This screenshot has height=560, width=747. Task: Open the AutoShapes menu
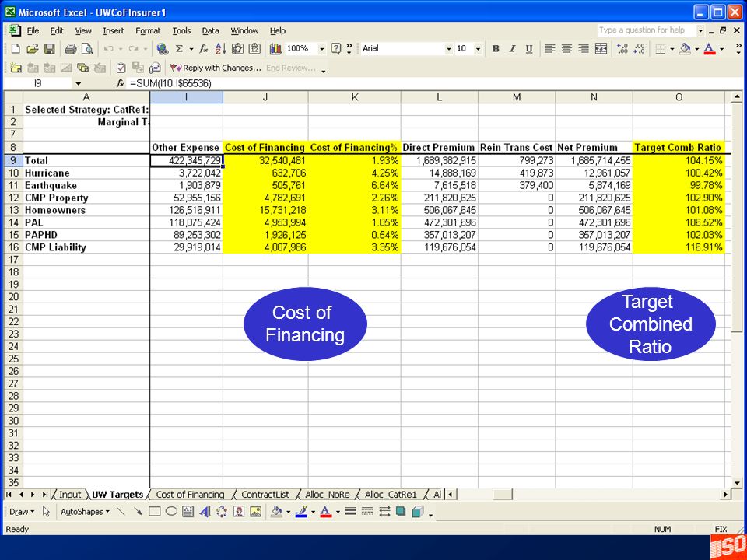(x=85, y=512)
